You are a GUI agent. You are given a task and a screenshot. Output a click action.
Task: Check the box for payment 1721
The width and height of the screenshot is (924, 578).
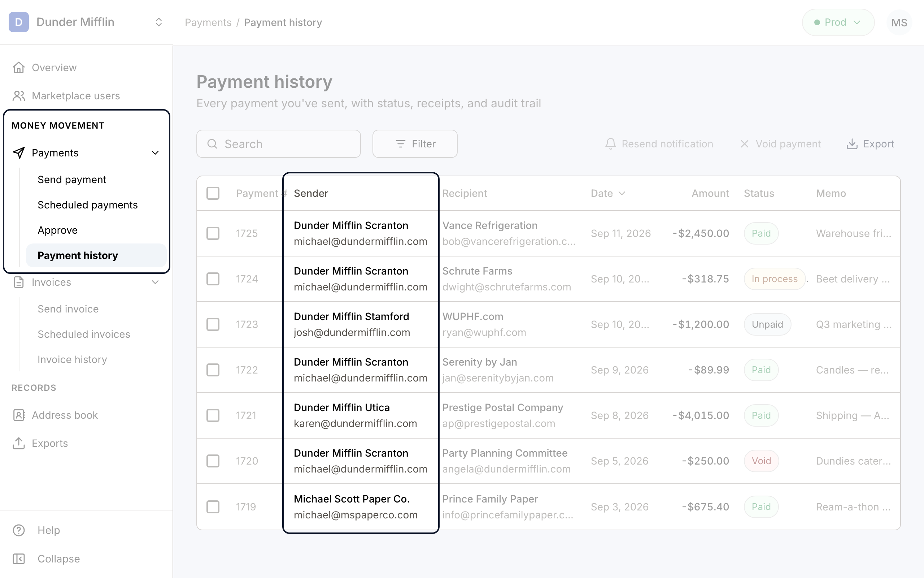tap(213, 415)
